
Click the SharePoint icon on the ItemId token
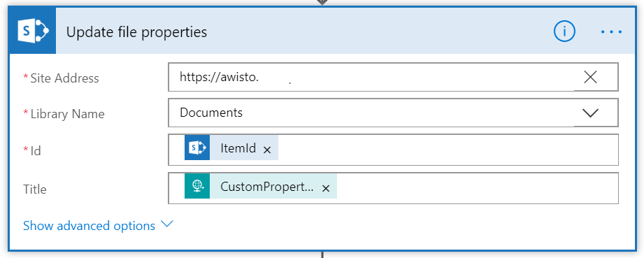pyautogui.click(x=197, y=148)
